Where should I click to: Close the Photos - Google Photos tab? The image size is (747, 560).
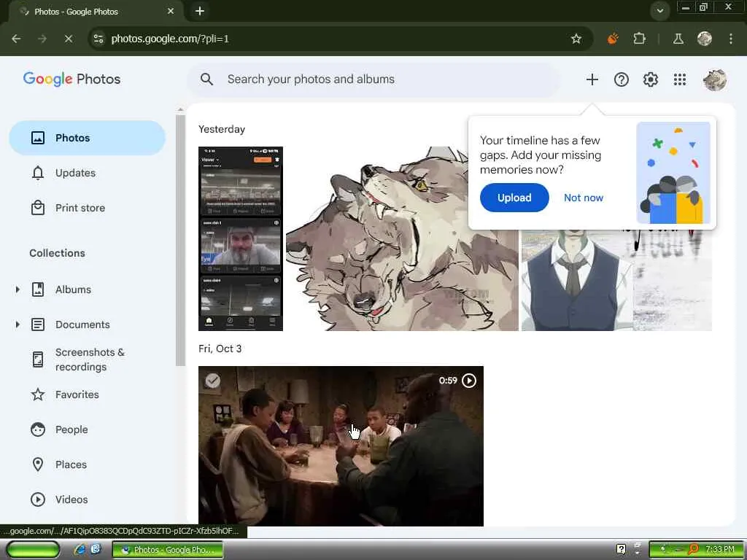point(171,11)
